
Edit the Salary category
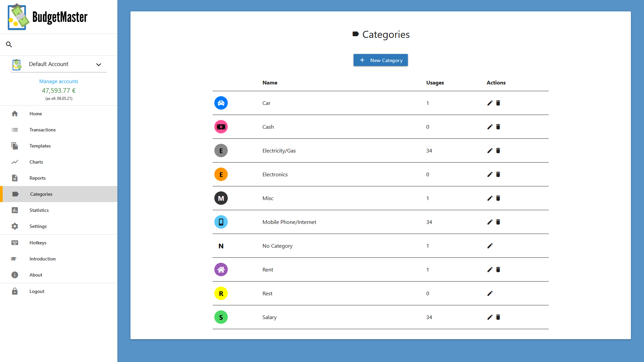click(490, 317)
